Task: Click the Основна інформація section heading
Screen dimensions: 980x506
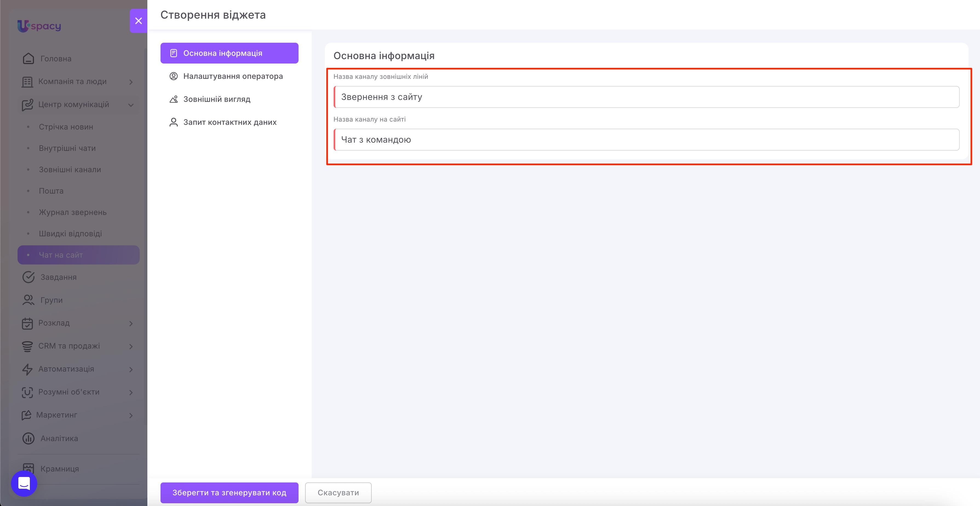Action: tap(384, 56)
